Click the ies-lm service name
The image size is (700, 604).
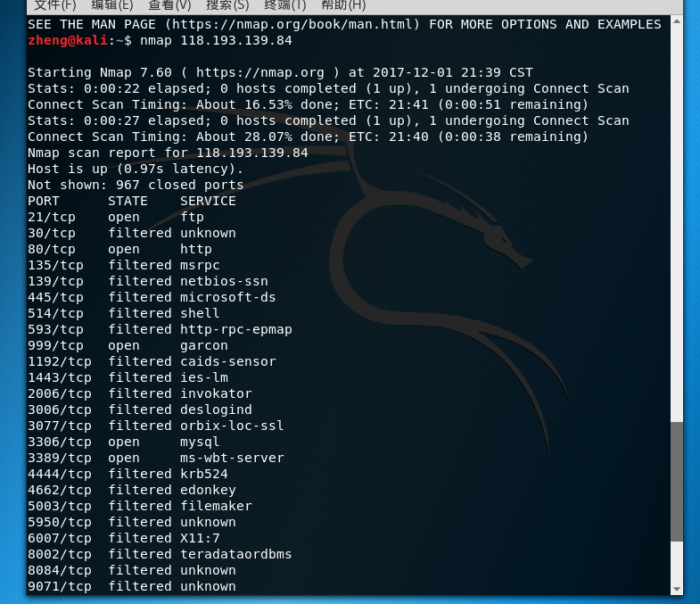[x=204, y=378]
